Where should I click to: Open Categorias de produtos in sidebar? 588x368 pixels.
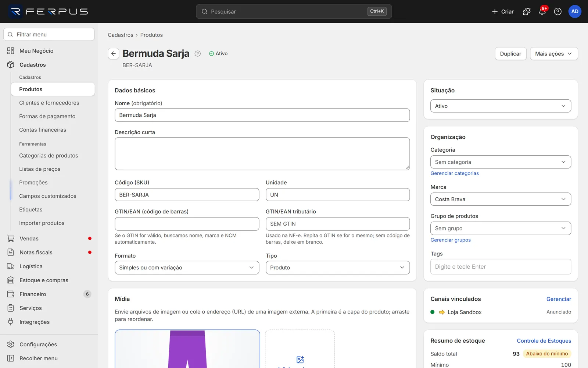point(49,156)
